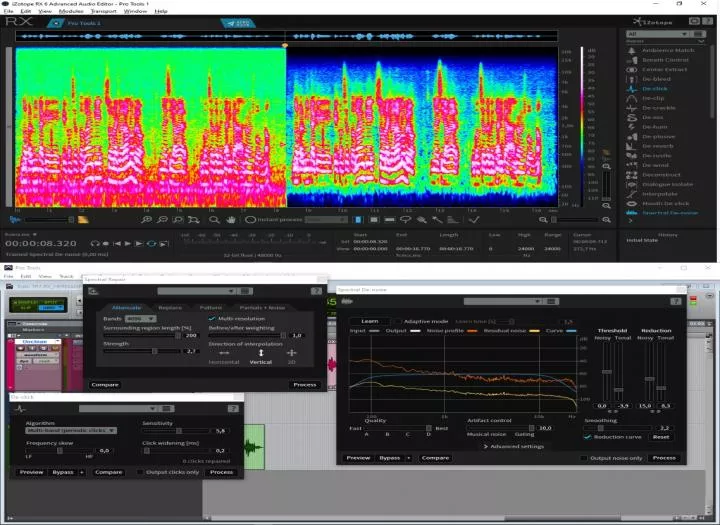This screenshot has height=525, width=720.
Task: Open the Mouth De-click module
Action: [x=665, y=203]
